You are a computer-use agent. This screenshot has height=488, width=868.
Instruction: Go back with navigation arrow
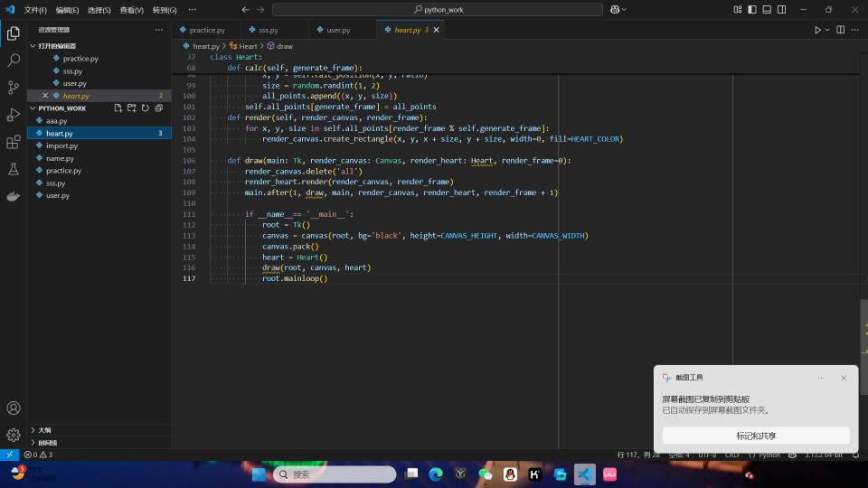(246, 9)
